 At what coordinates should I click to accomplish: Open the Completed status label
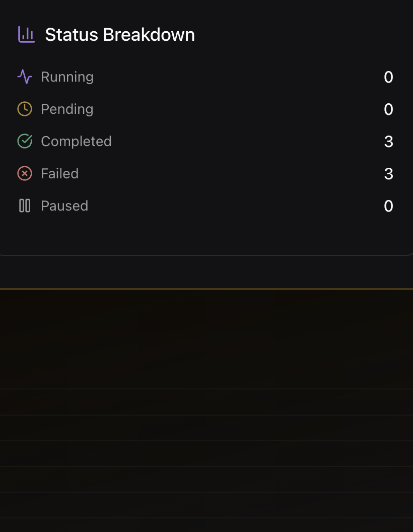point(76,141)
